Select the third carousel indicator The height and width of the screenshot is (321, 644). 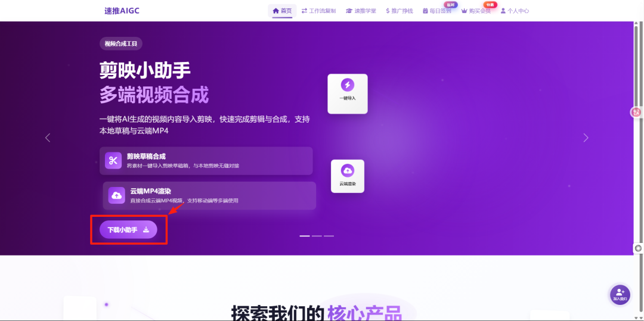(329, 236)
